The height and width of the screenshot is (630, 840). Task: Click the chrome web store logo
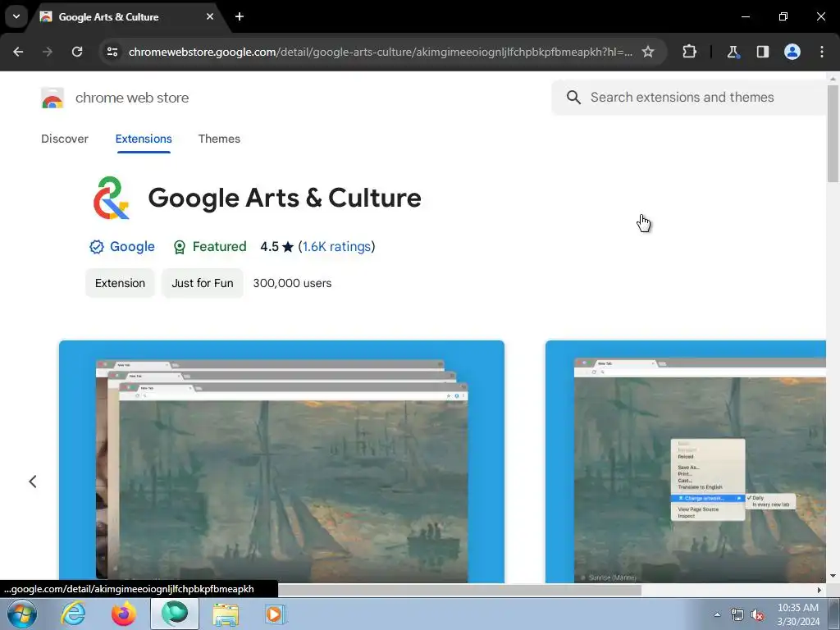[x=52, y=98]
